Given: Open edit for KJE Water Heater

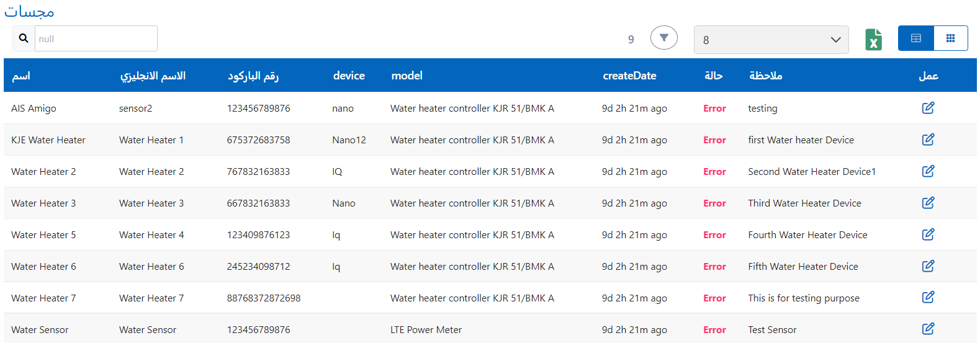Looking at the screenshot, I should (928, 140).
